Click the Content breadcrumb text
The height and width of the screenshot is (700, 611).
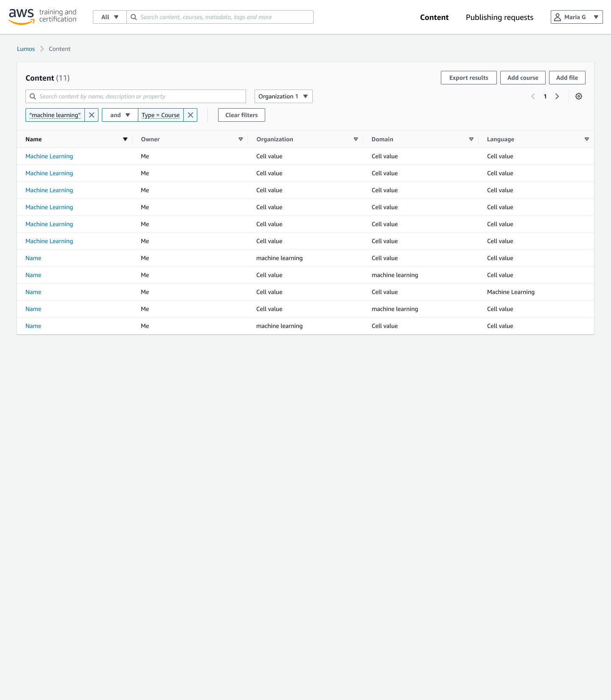pyautogui.click(x=59, y=49)
